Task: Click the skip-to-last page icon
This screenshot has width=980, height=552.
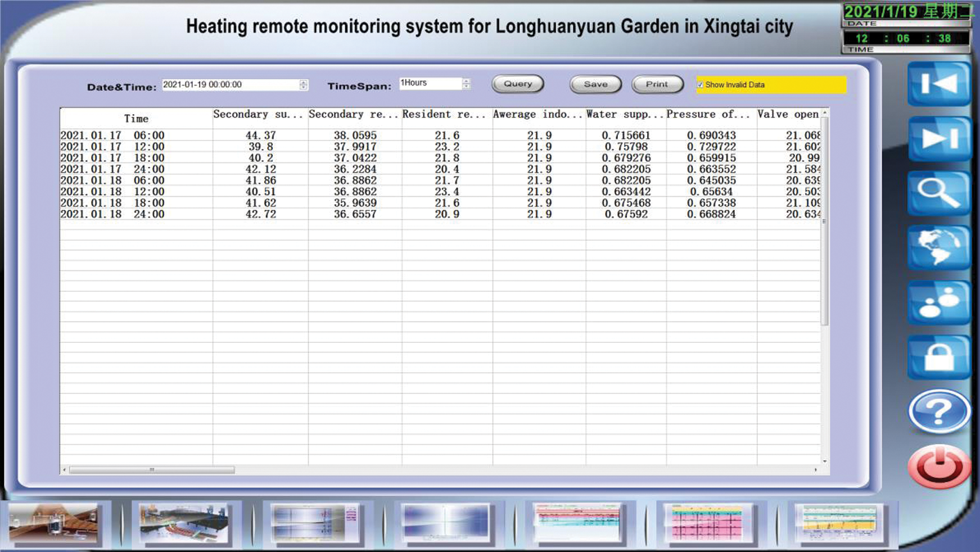Action: pyautogui.click(x=938, y=139)
